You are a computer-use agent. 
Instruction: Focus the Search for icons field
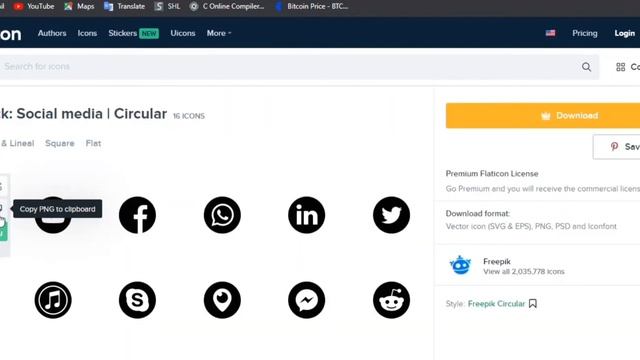(299, 67)
